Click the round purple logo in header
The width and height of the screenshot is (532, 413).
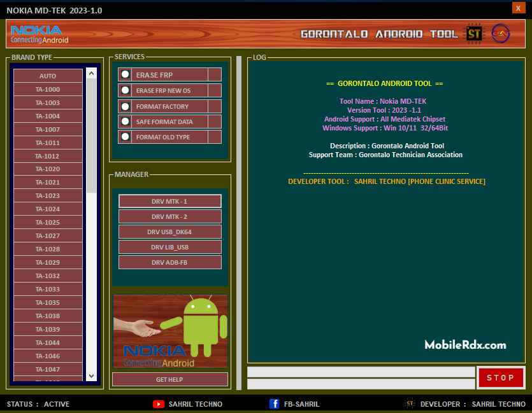click(x=500, y=34)
